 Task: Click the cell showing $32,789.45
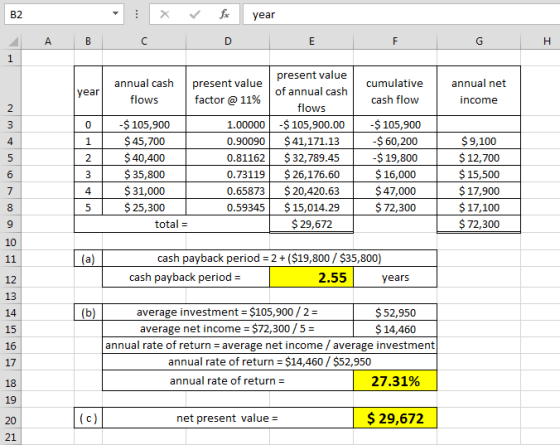pyautogui.click(x=311, y=158)
